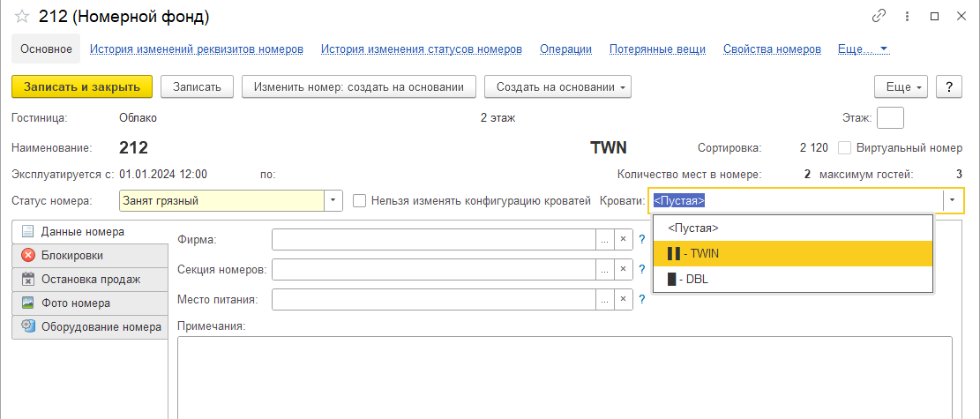The image size is (980, 419).
Task: Open Создать на основании dropdown
Action: pyautogui.click(x=557, y=86)
